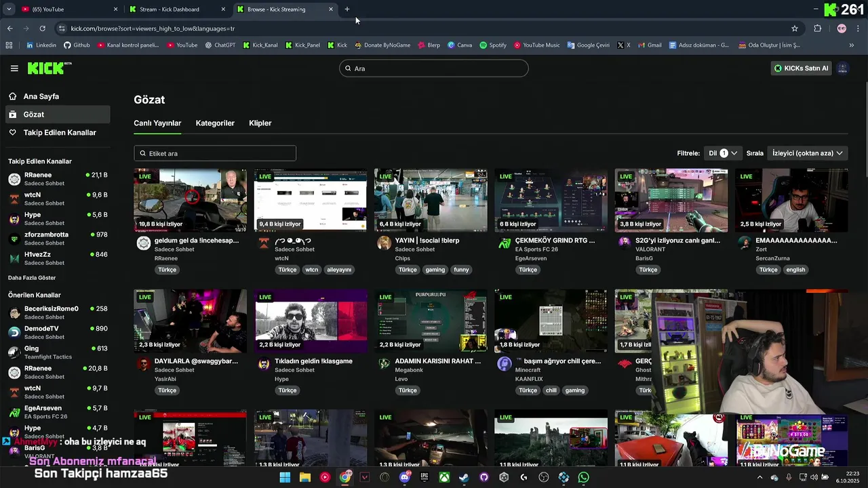Open Github bookmark
The height and width of the screenshot is (488, 868).
(x=77, y=45)
